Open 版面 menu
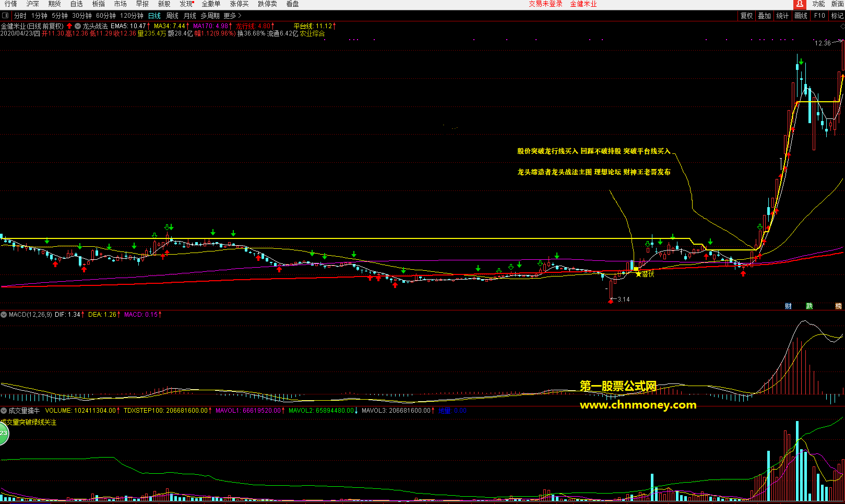Viewport: 845px width, 504px height. (x=838, y=4)
